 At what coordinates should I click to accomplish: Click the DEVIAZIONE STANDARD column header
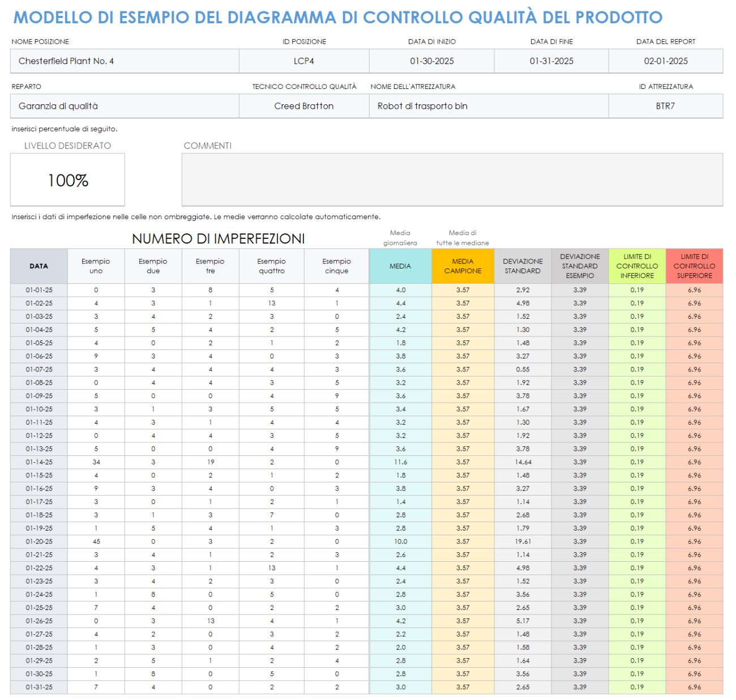(x=523, y=266)
